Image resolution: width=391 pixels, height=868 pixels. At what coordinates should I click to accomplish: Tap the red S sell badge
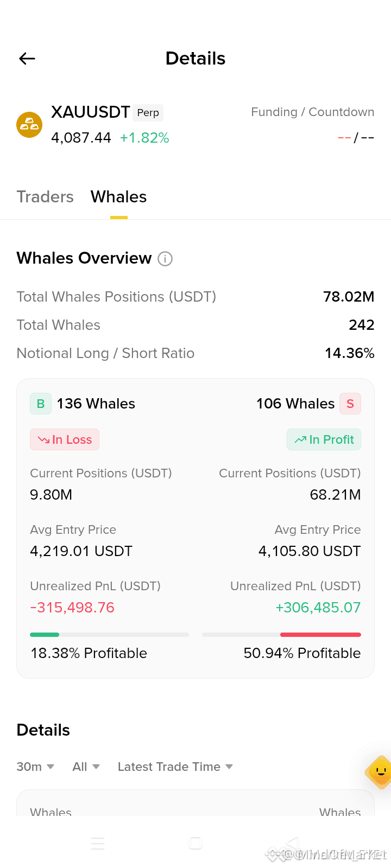(x=350, y=404)
